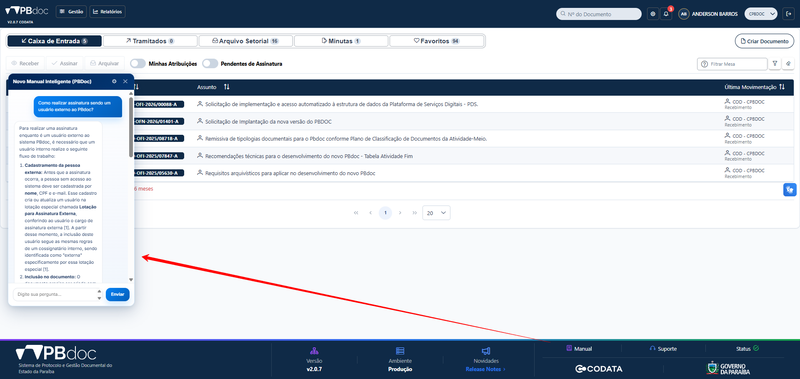Image resolution: width=800 pixels, height=379 pixels.
Task: Focus the Nº do Documento search field
Action: (x=598, y=14)
